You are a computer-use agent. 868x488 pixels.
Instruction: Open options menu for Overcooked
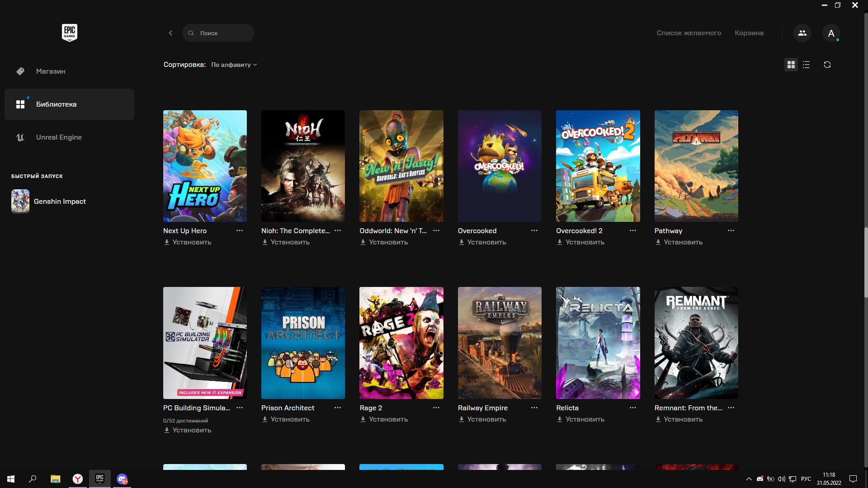pyautogui.click(x=534, y=230)
